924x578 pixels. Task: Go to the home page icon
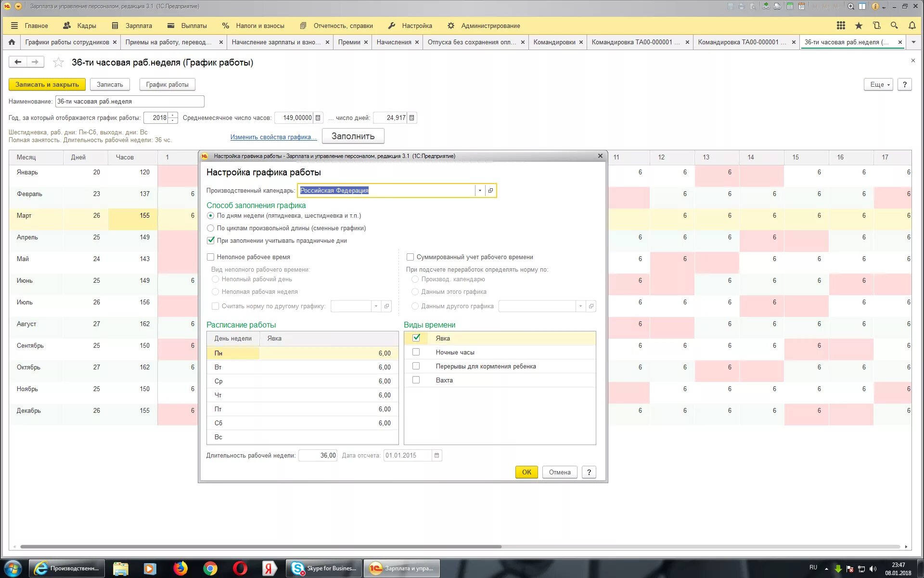[12, 42]
